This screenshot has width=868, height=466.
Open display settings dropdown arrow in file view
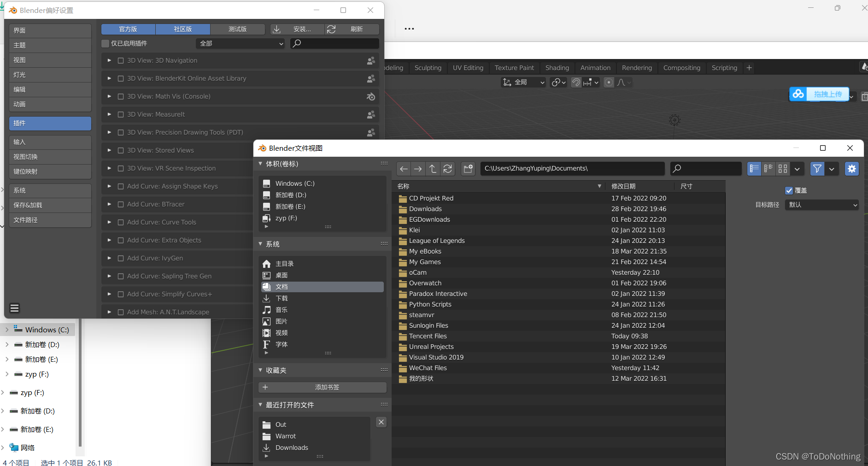point(797,169)
